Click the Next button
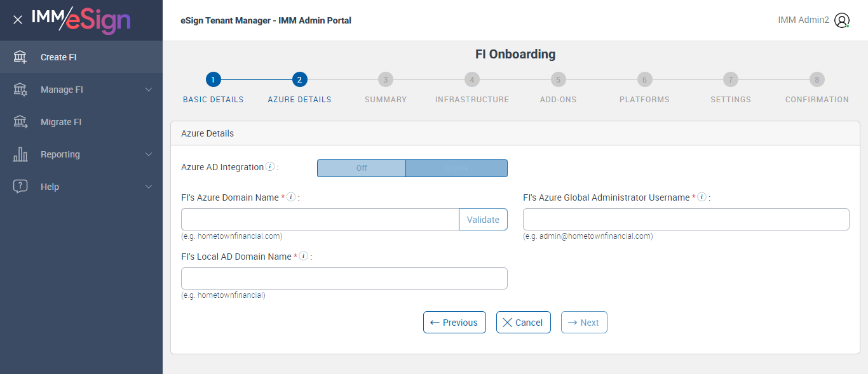The width and height of the screenshot is (868, 374). click(584, 323)
